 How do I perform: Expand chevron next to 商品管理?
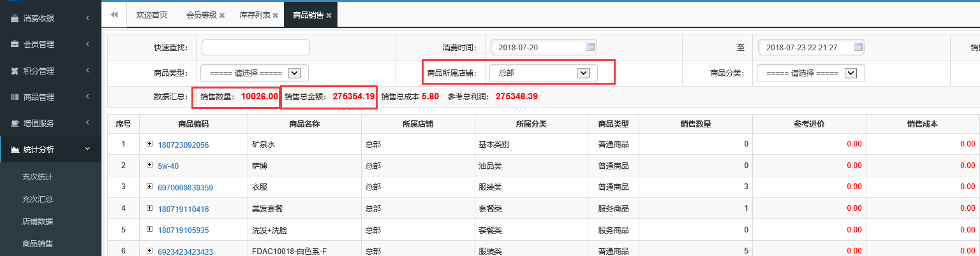click(87, 97)
